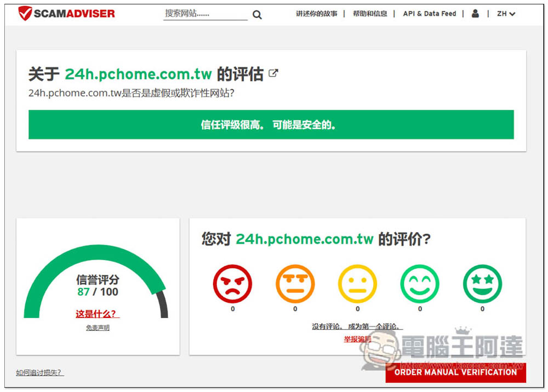Screen dimensions: 548x392
Task: Rate with the green smiling face
Action: 420,284
